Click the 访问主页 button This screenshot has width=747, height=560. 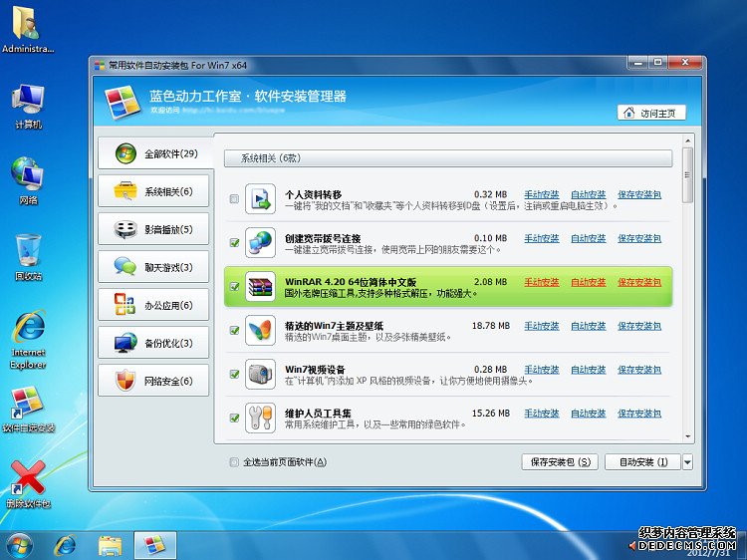pyautogui.click(x=651, y=114)
